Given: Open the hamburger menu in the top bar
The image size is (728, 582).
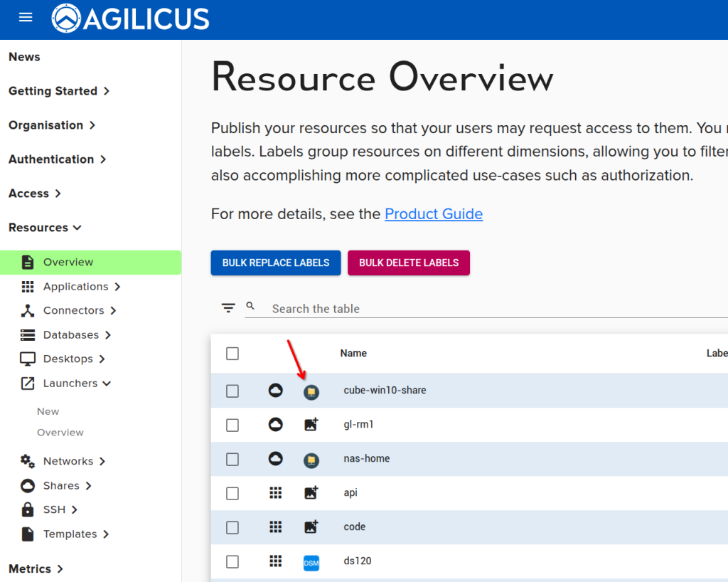Looking at the screenshot, I should [x=25, y=18].
